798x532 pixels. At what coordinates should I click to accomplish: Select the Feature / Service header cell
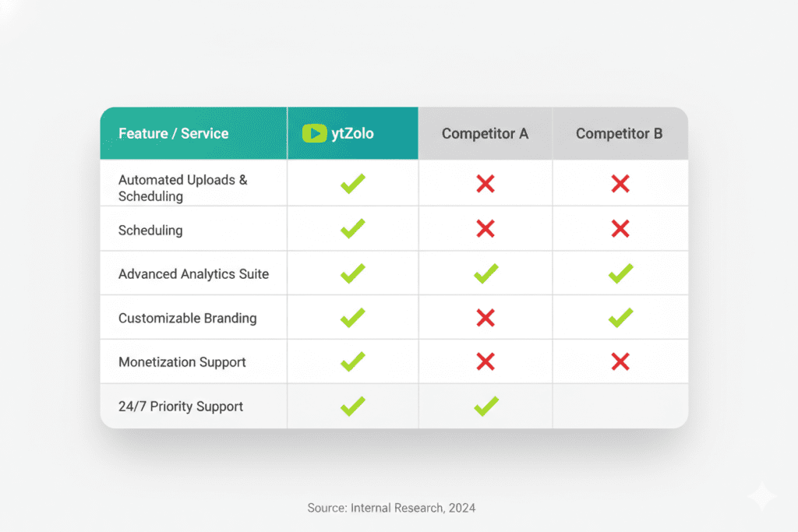tap(174, 133)
